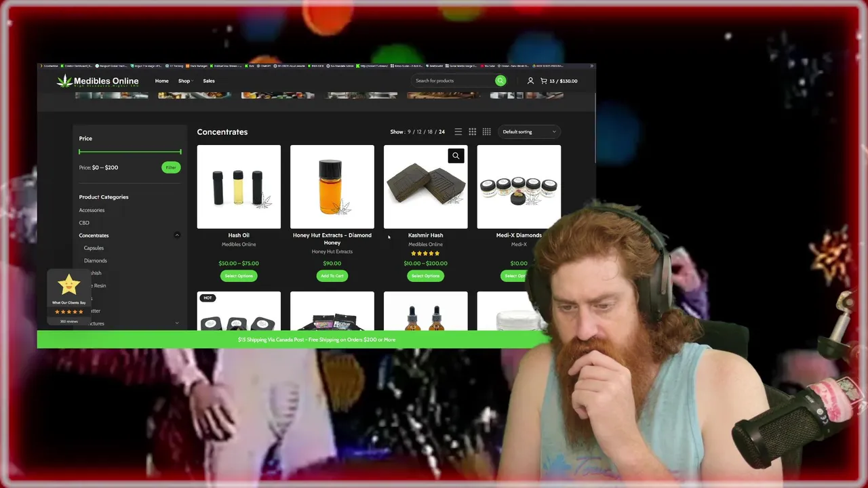The image size is (868, 488).
Task: Click Medi-X Diamonds product title
Action: coord(519,235)
